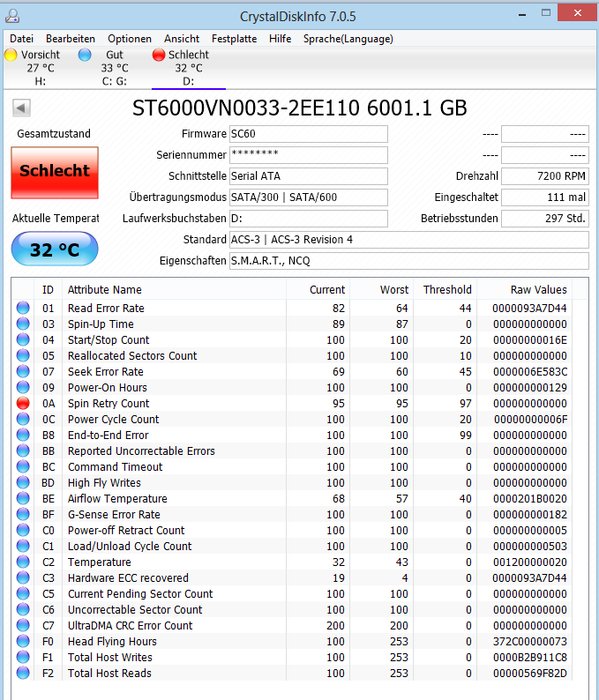Click the status icon for Airflow Temperature
This screenshot has height=700, width=599.
pyautogui.click(x=23, y=498)
